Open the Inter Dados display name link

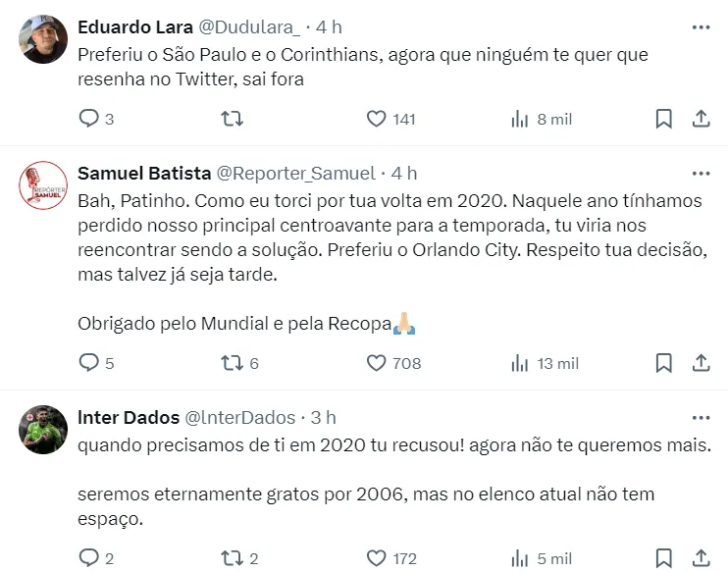(x=128, y=417)
